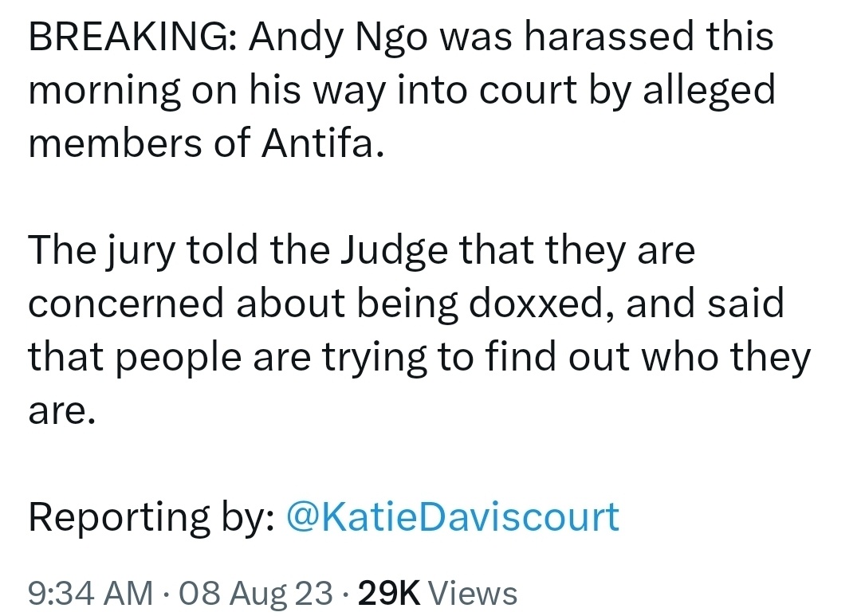Click the word harassed in the first line

click(610, 37)
